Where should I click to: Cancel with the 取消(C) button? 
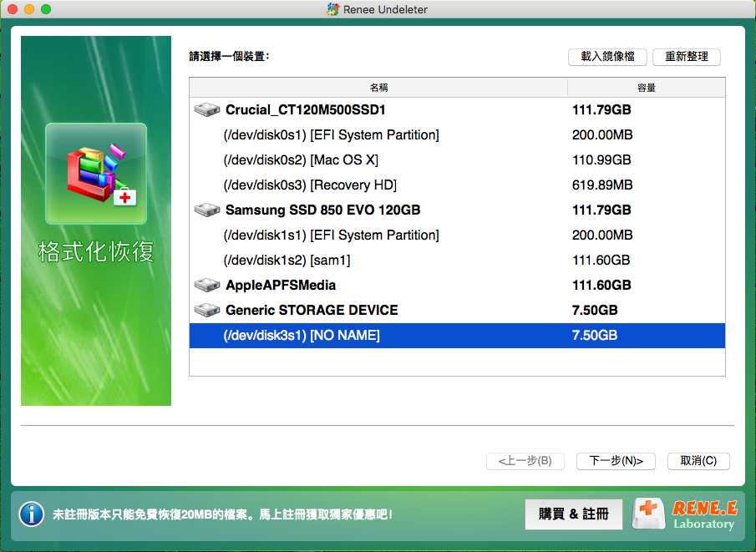(698, 461)
